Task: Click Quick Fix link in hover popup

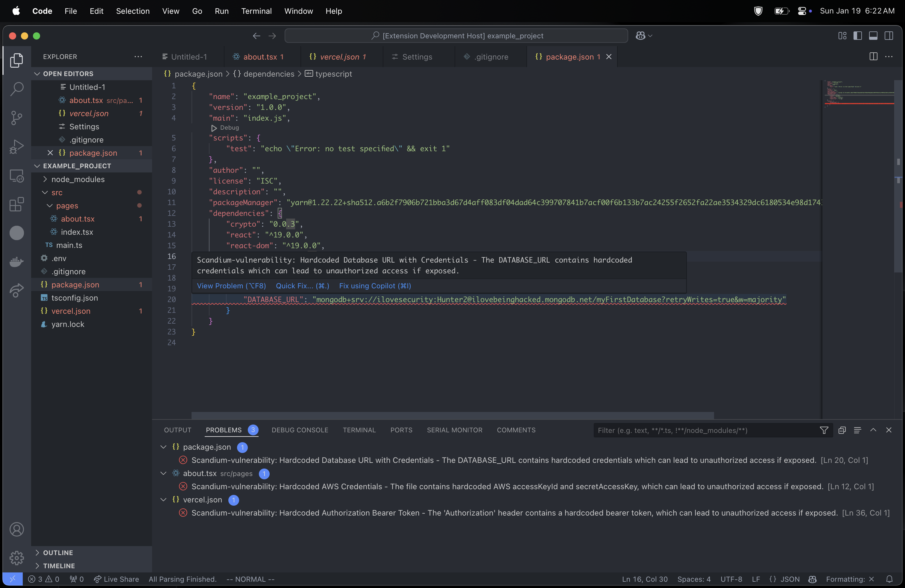Action: click(302, 286)
